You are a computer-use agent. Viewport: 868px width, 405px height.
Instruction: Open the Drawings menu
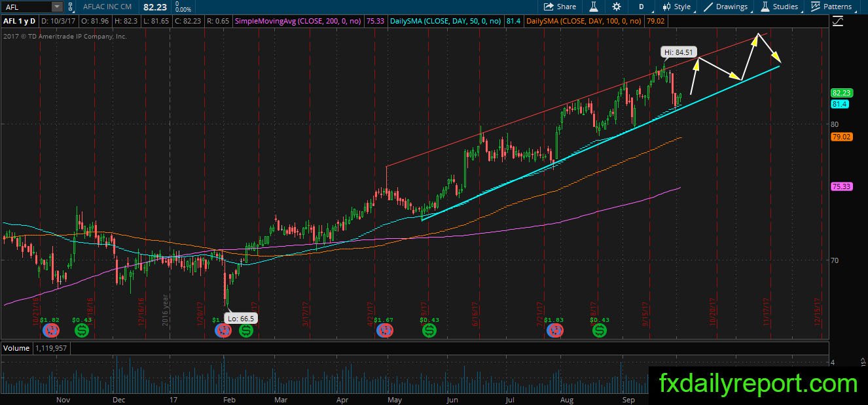pyautogui.click(x=726, y=7)
